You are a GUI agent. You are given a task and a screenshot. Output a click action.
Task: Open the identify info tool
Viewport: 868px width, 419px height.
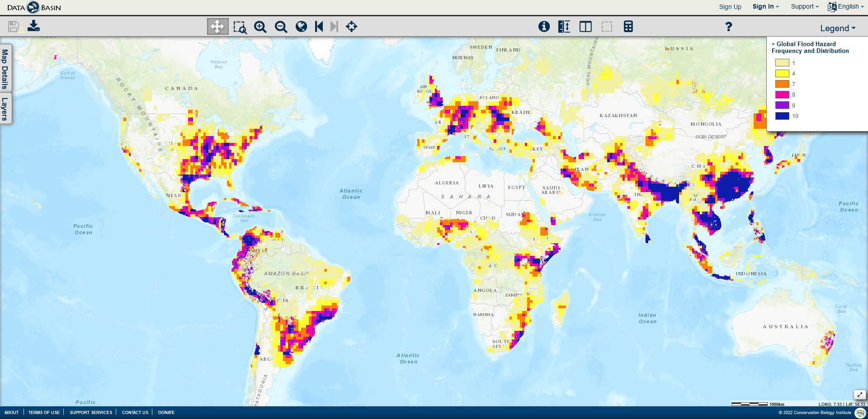[544, 27]
